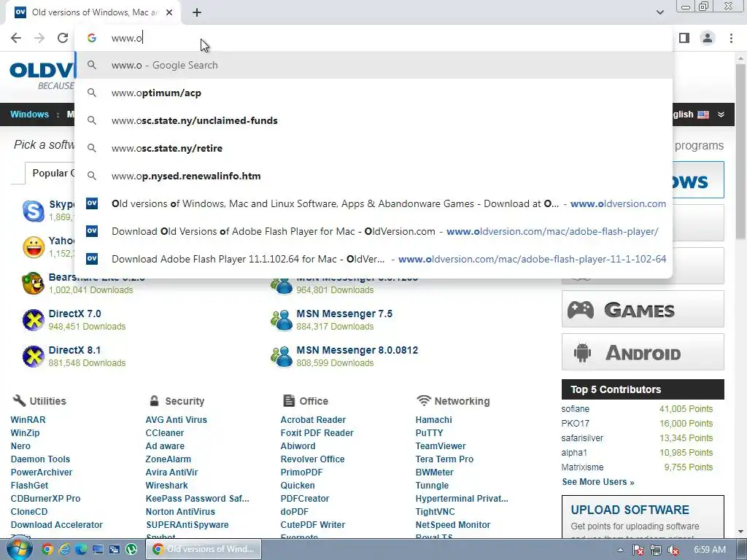Open the WinRAR link

[x=28, y=420]
